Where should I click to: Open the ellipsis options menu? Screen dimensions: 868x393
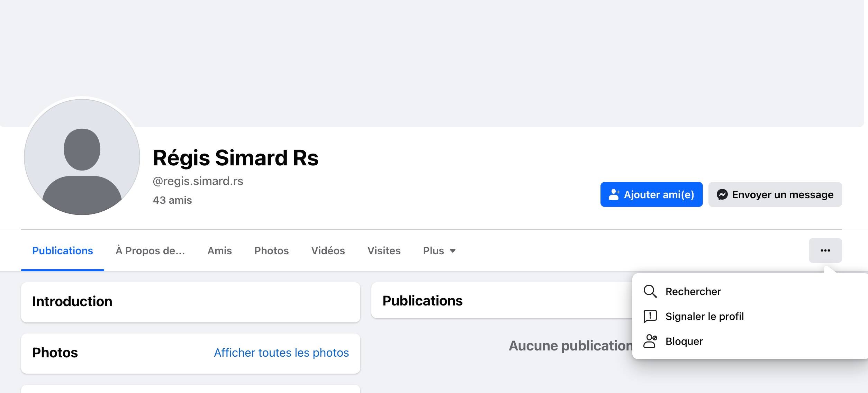click(x=825, y=250)
